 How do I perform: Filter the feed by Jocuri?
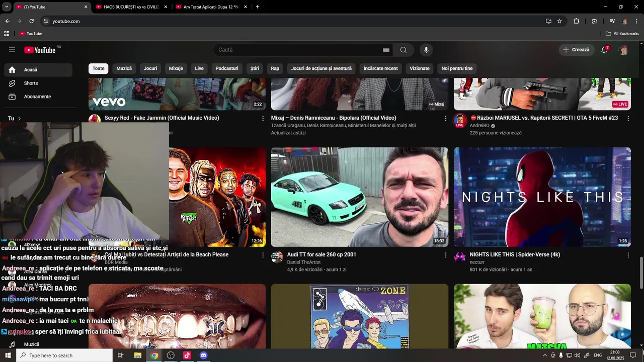[x=150, y=68]
